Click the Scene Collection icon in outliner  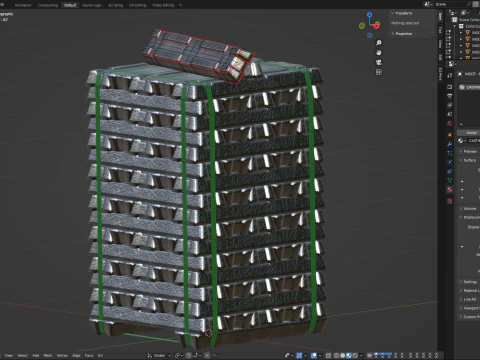point(454,20)
